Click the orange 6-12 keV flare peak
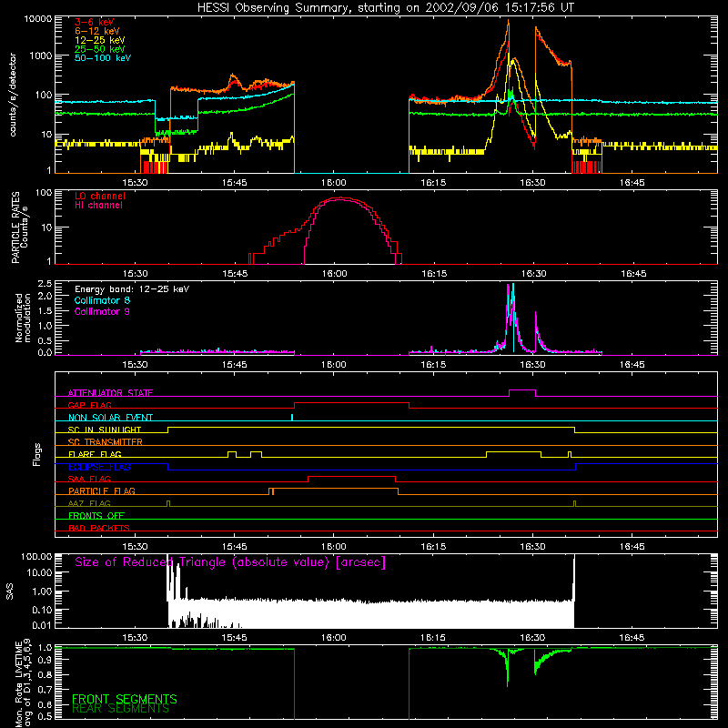Screen dimensions: 728x728 509,21
